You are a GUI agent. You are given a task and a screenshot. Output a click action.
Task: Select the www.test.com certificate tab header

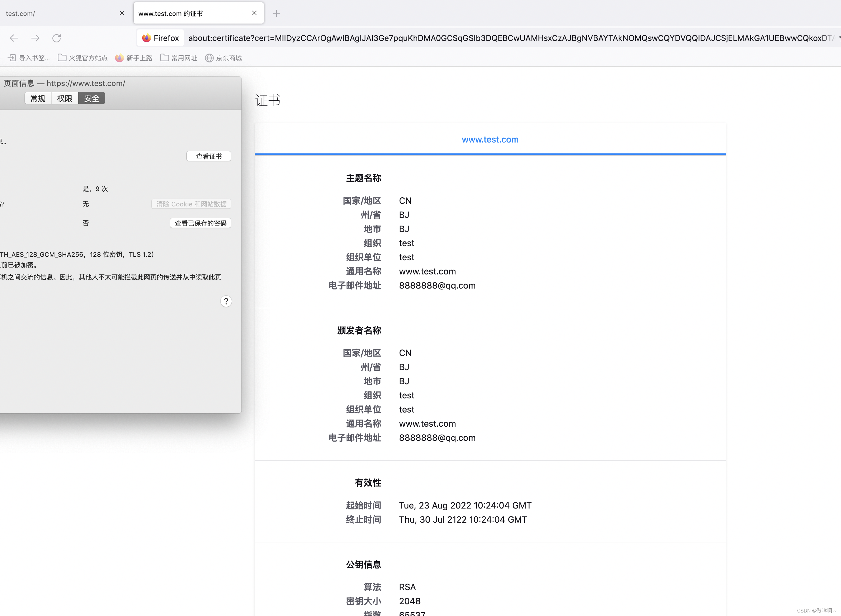coord(490,140)
